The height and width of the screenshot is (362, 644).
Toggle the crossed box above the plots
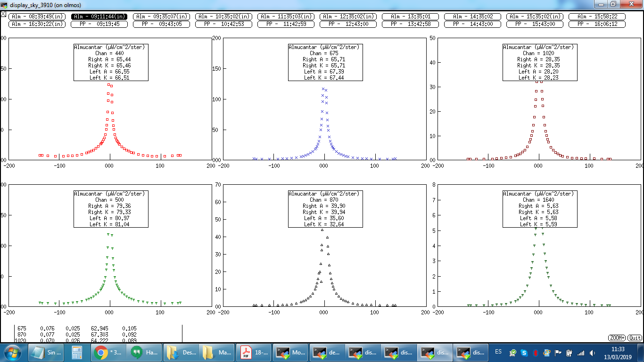(3, 14)
